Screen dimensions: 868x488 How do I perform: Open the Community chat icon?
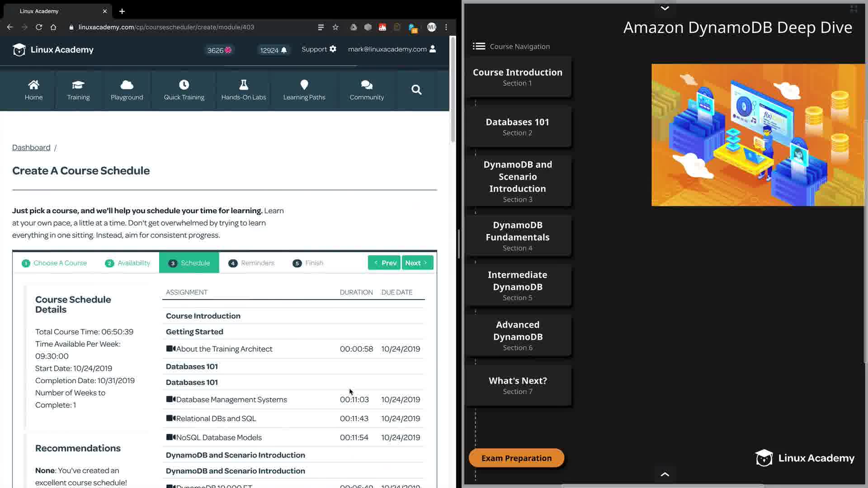(x=367, y=84)
